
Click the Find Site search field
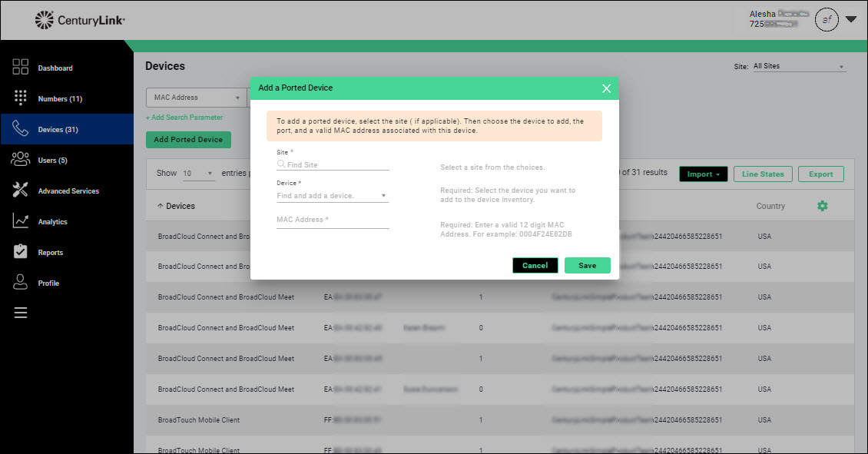337,164
